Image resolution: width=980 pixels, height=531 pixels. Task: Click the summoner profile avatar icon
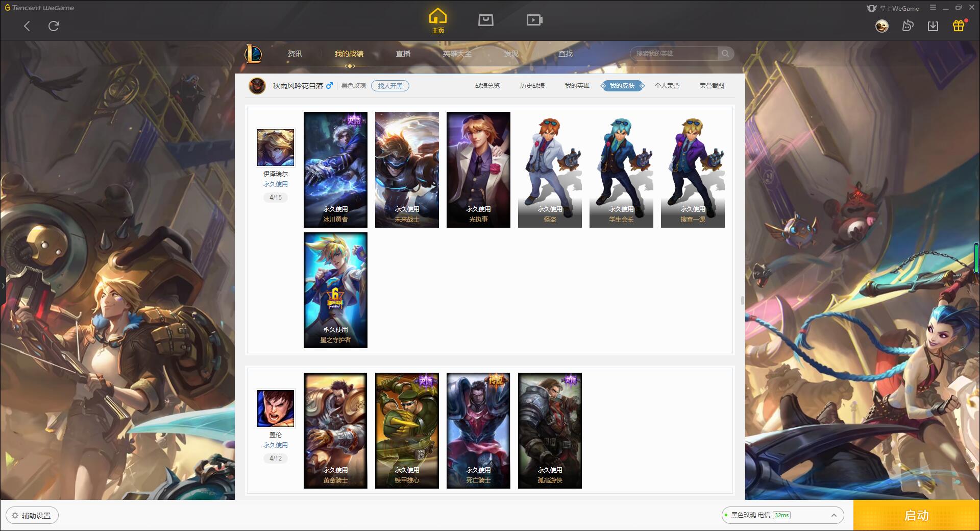pos(257,86)
